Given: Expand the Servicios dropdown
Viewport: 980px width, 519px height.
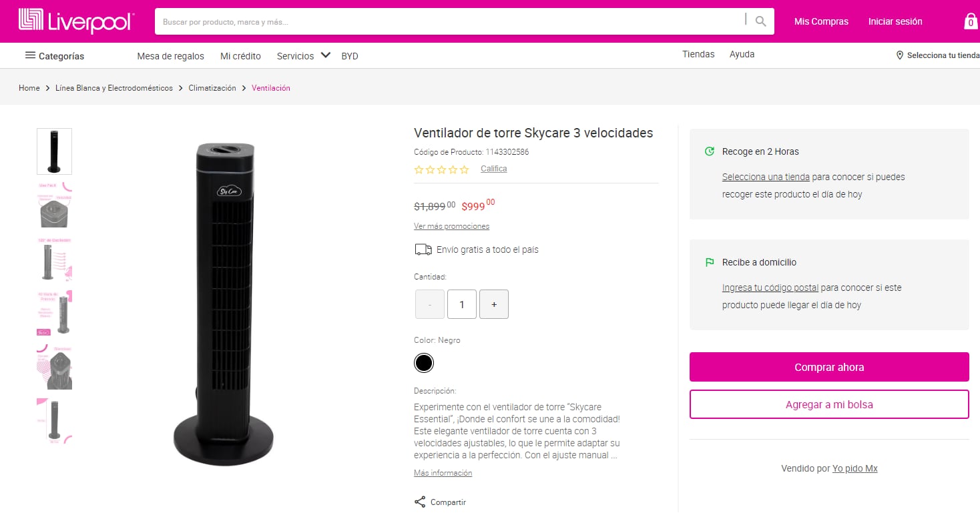Looking at the screenshot, I should coord(304,56).
